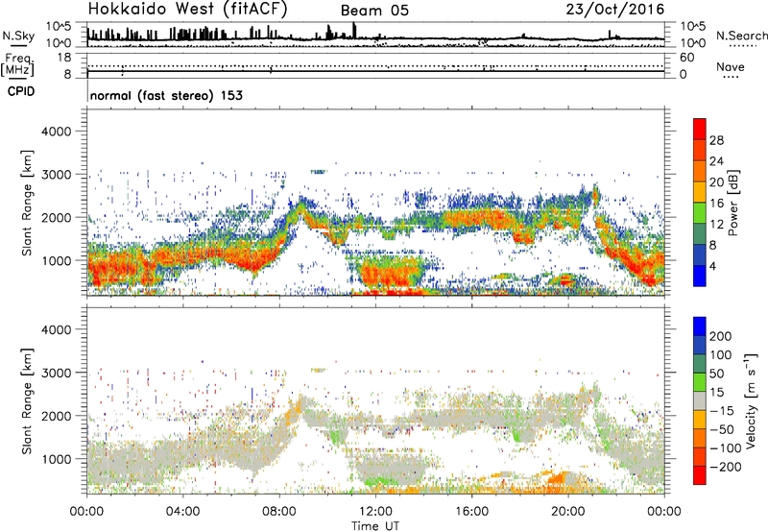The height and width of the screenshot is (532, 768).
Task: Pick the red top segment of the Power colorbar
Action: [700, 129]
